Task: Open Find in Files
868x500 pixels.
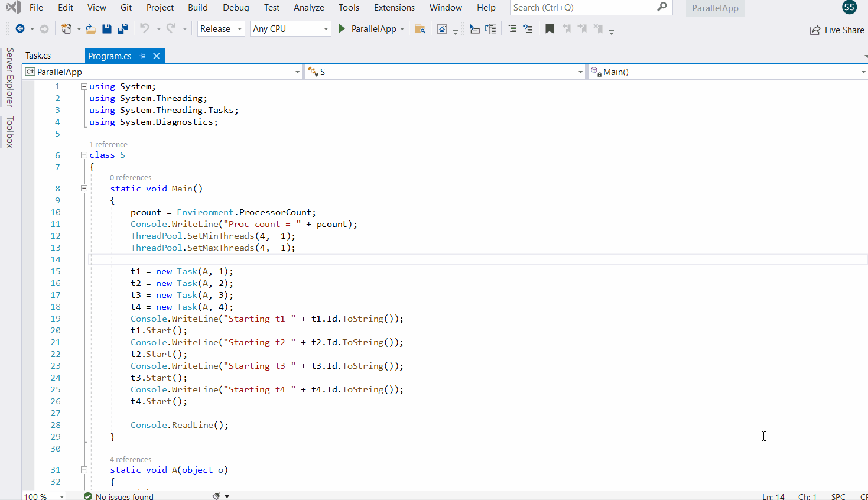Action: 420,28
